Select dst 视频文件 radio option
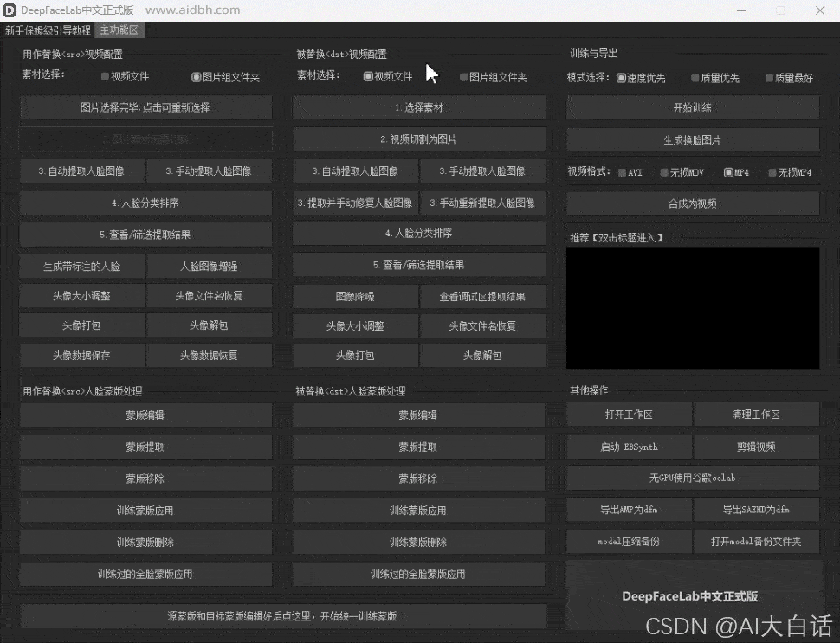The width and height of the screenshot is (840, 643). tap(388, 76)
